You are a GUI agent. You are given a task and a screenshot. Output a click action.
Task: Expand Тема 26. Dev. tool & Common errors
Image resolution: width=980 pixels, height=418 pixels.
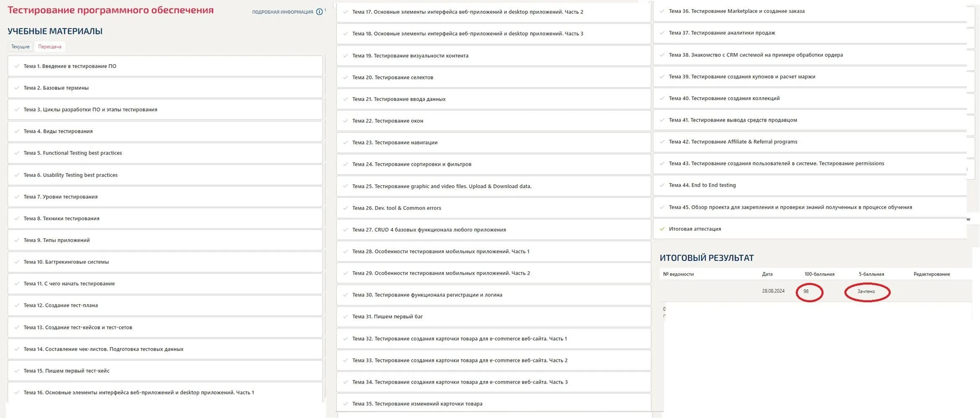pyautogui.click(x=396, y=208)
